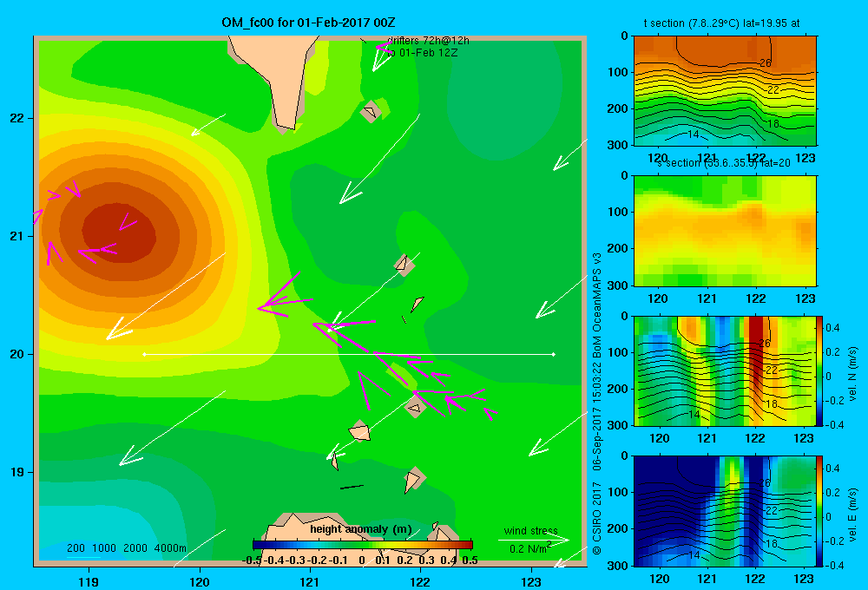Click the "wind stress" legend label
The width and height of the screenshot is (868, 590).
tap(531, 530)
